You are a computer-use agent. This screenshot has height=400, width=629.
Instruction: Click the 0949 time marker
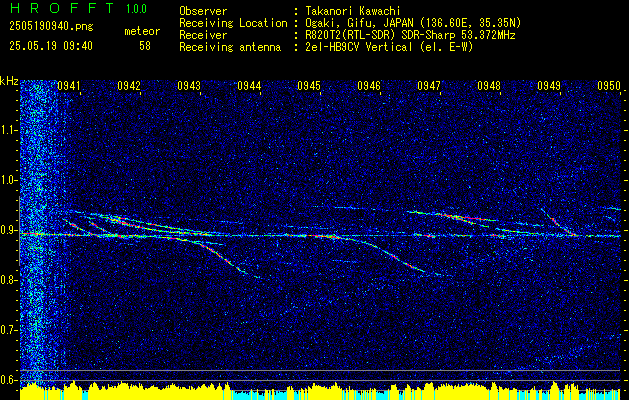point(549,86)
